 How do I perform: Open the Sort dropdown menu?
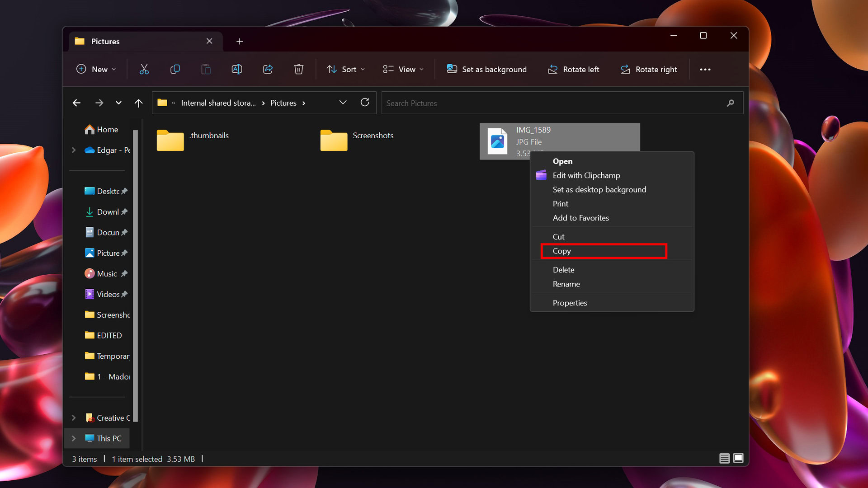tap(346, 69)
